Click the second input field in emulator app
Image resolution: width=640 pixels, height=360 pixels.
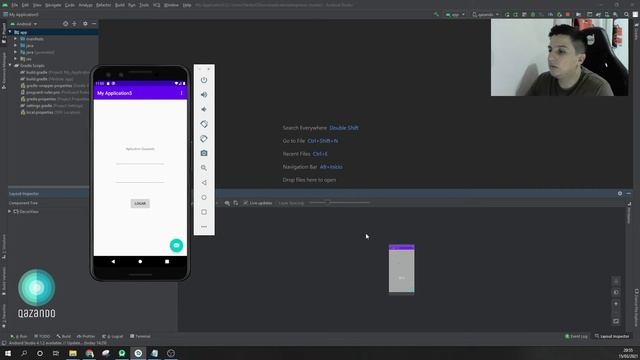(x=140, y=178)
